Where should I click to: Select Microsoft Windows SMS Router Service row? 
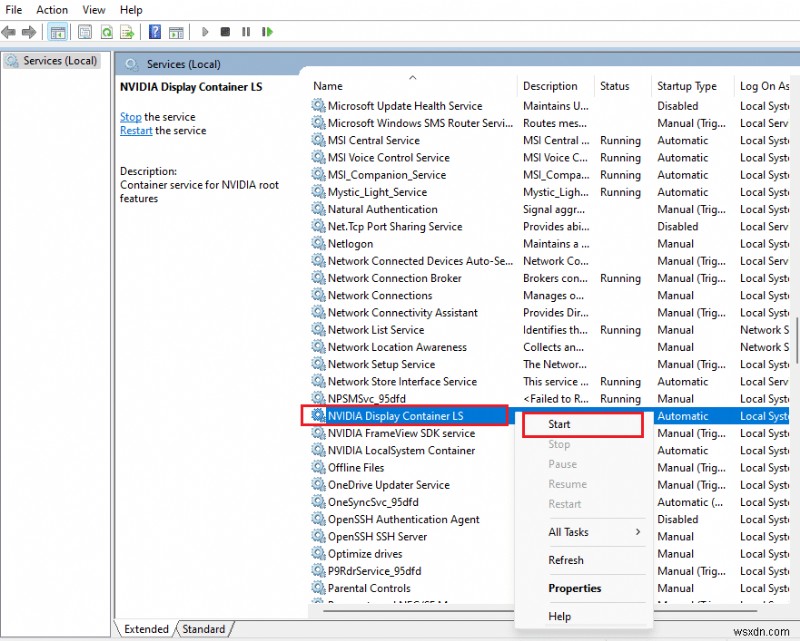[x=549, y=123]
